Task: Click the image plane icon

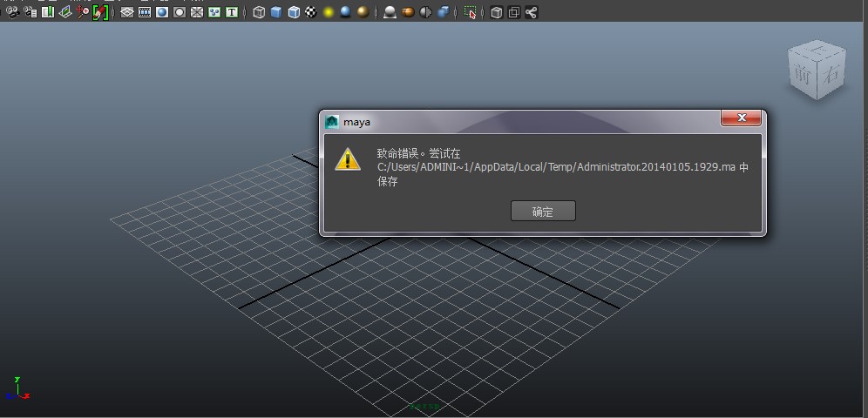Action: [x=64, y=12]
